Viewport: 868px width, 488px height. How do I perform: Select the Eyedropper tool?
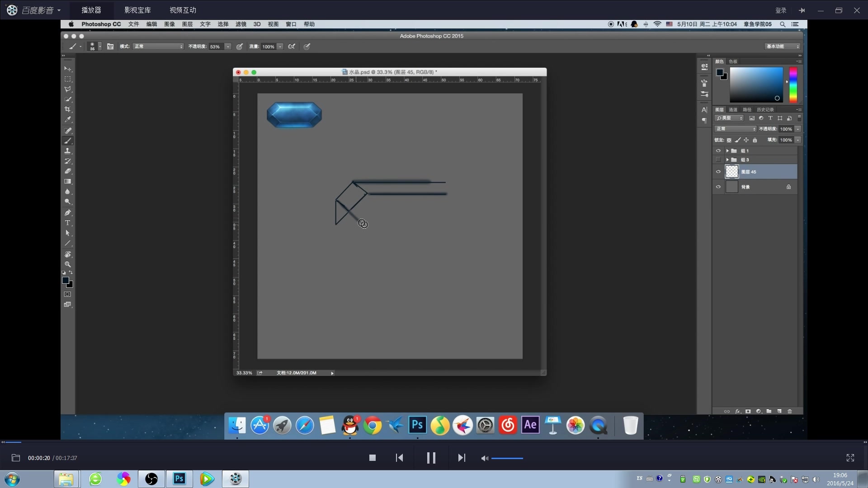point(68,120)
